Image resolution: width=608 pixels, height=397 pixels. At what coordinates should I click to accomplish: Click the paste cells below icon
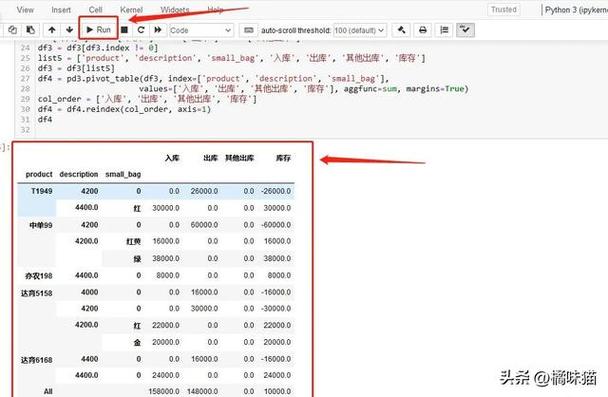click(30, 30)
